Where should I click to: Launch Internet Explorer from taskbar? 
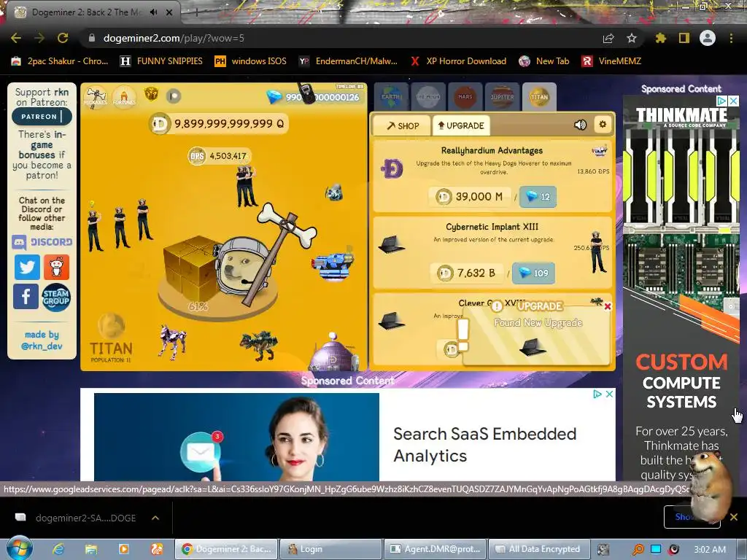[x=58, y=549]
